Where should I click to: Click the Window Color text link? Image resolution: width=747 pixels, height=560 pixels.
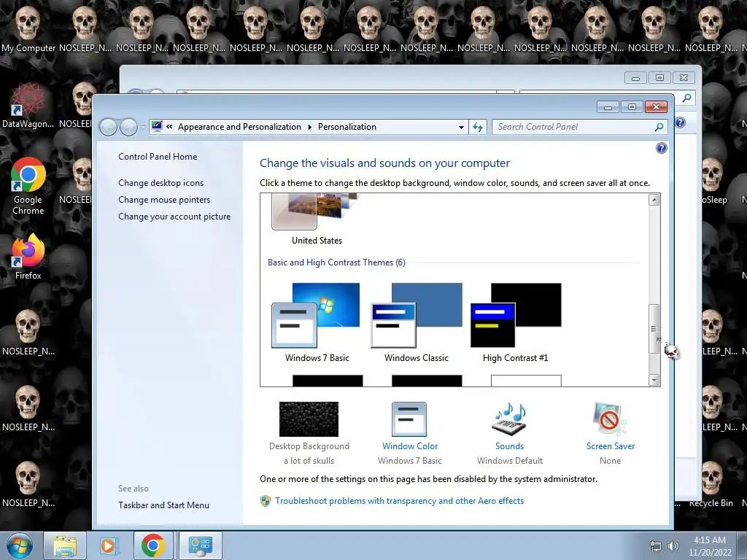pos(410,446)
